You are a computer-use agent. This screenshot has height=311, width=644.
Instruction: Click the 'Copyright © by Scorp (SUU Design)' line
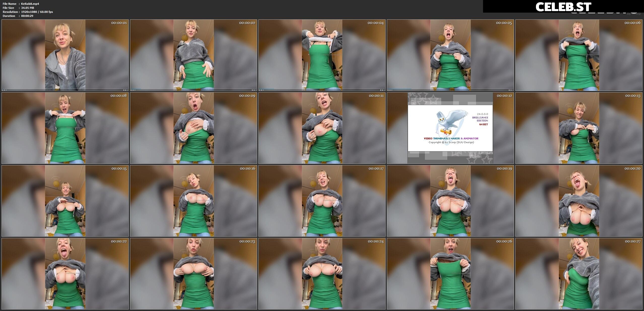pyautogui.click(x=451, y=142)
